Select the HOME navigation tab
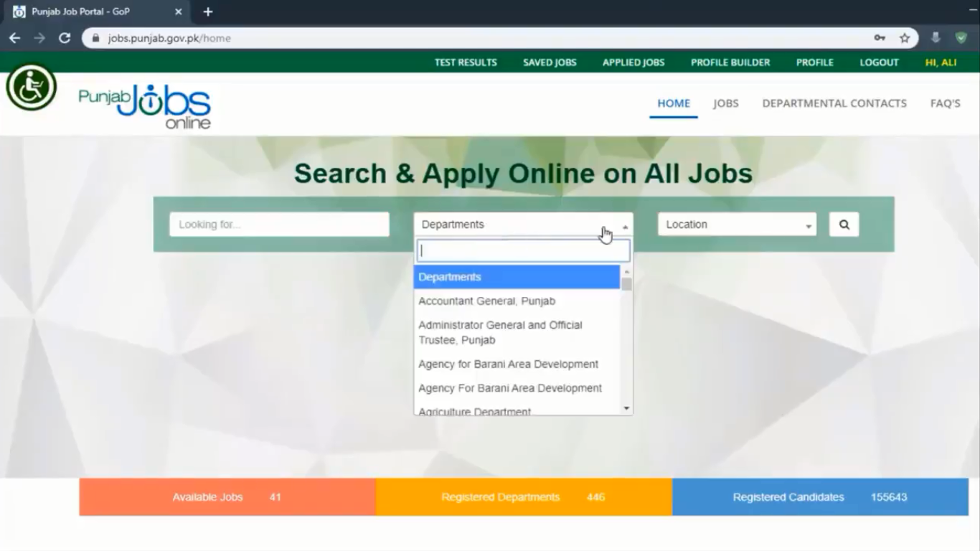This screenshot has width=980, height=551. point(674,103)
